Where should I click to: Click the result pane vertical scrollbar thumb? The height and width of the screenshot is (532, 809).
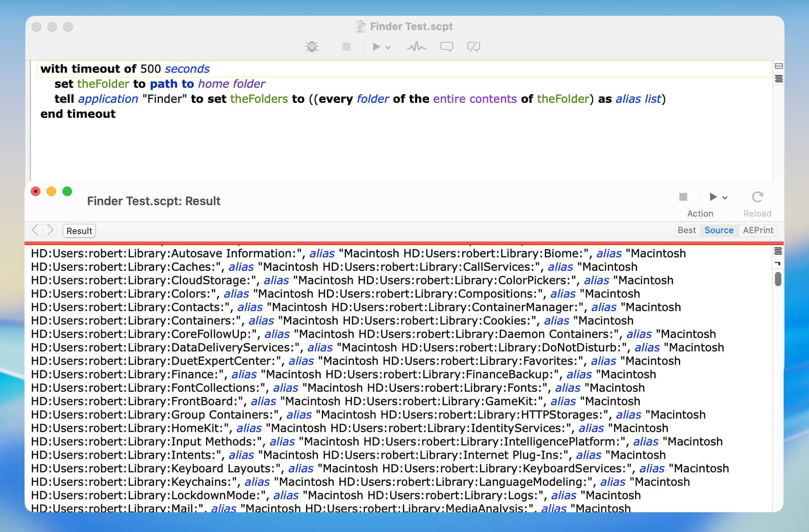click(x=778, y=279)
